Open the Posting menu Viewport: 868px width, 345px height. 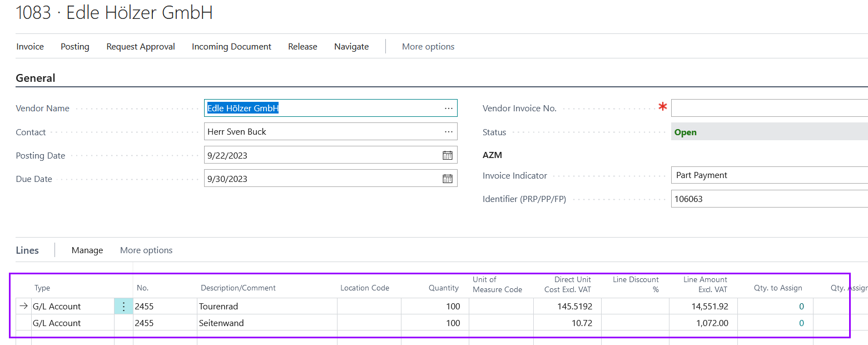pyautogui.click(x=75, y=47)
